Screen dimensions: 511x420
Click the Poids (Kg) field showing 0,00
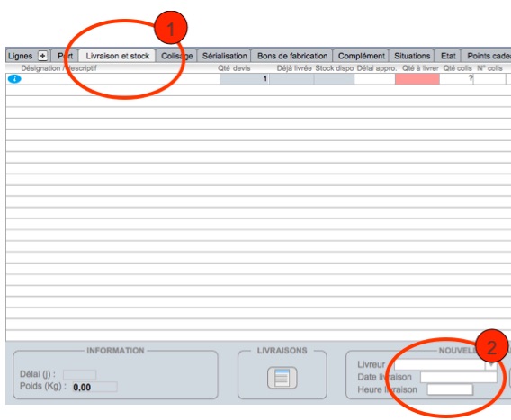pyautogui.click(x=94, y=387)
